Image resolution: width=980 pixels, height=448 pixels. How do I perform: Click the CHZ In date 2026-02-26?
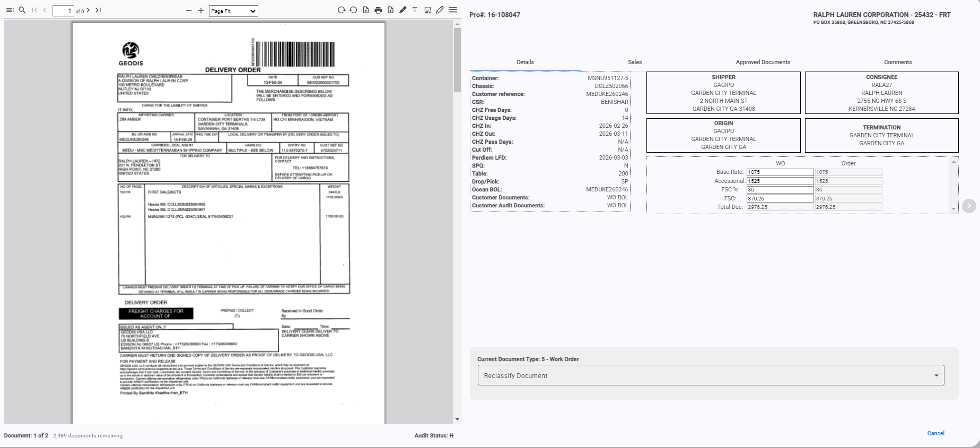point(614,126)
